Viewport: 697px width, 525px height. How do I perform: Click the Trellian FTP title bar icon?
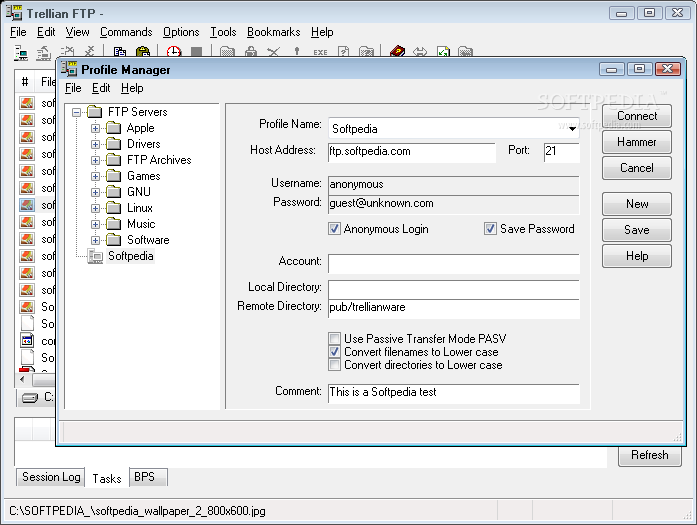tap(14, 12)
